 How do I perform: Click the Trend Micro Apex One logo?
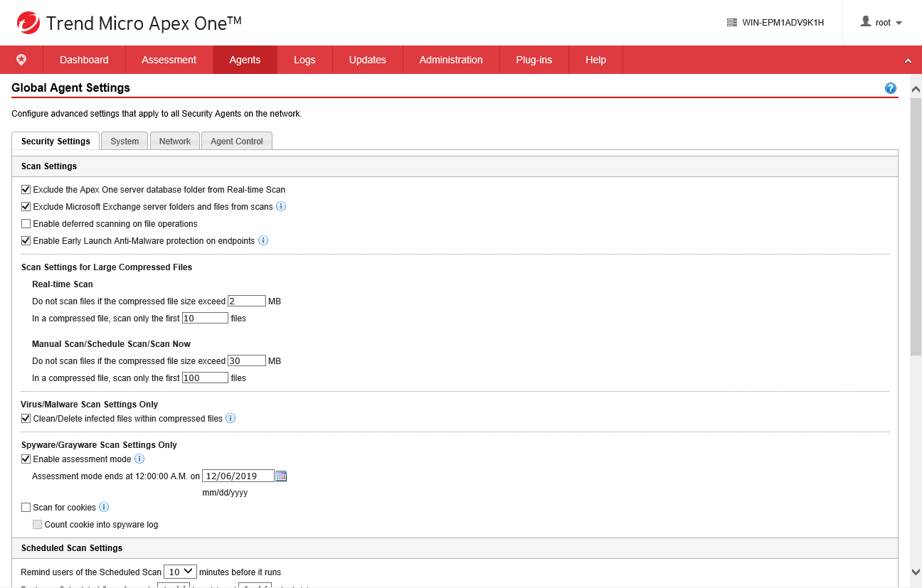(x=129, y=23)
